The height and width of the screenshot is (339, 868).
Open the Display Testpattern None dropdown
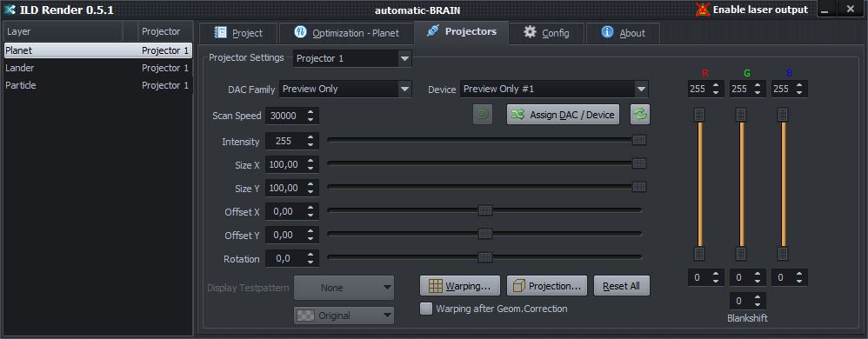(x=344, y=288)
